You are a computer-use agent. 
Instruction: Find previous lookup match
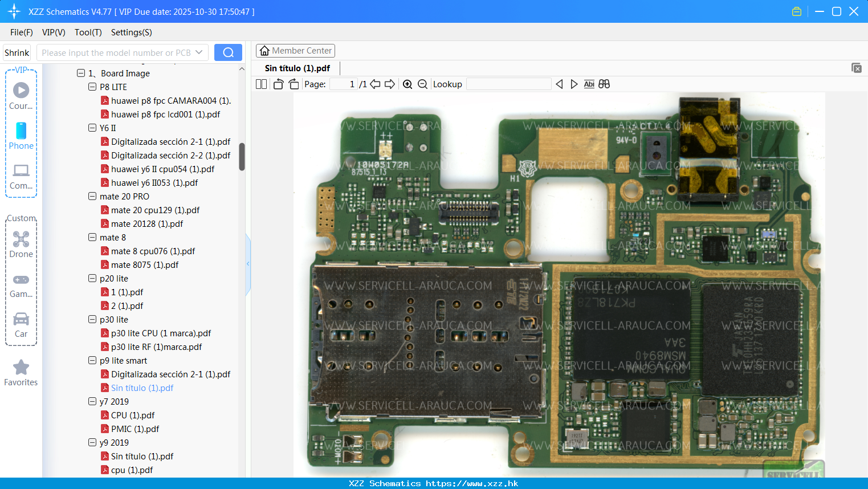click(x=559, y=84)
